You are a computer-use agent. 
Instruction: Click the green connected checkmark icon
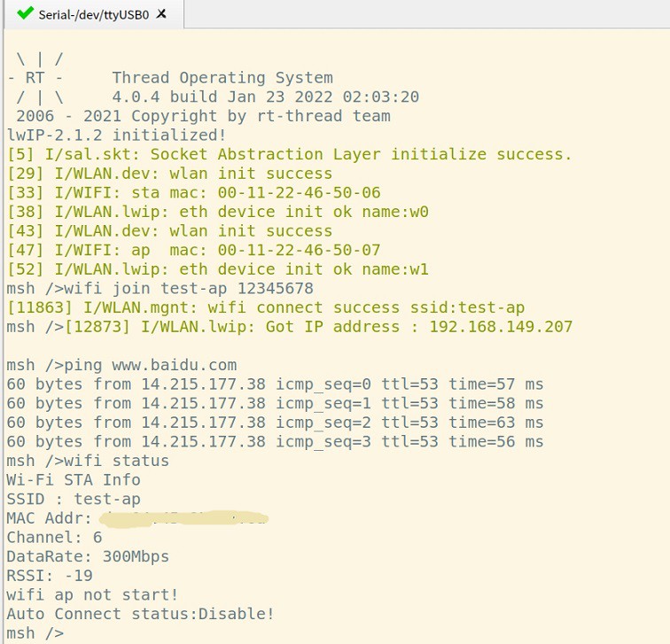tap(25, 14)
